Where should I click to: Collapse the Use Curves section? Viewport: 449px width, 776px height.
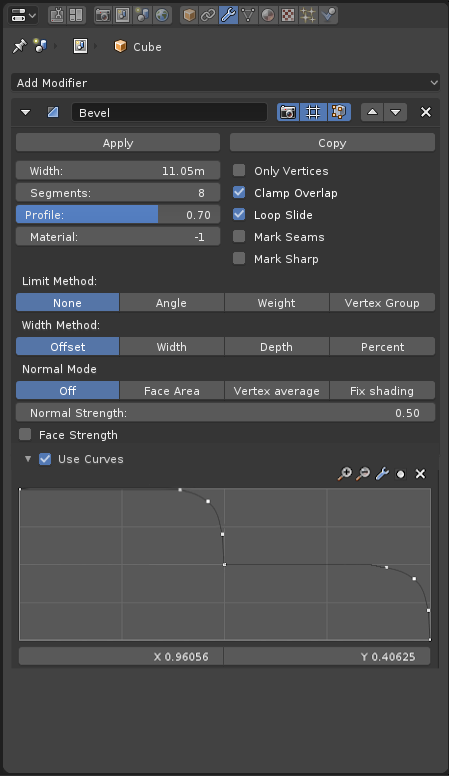pos(28,459)
